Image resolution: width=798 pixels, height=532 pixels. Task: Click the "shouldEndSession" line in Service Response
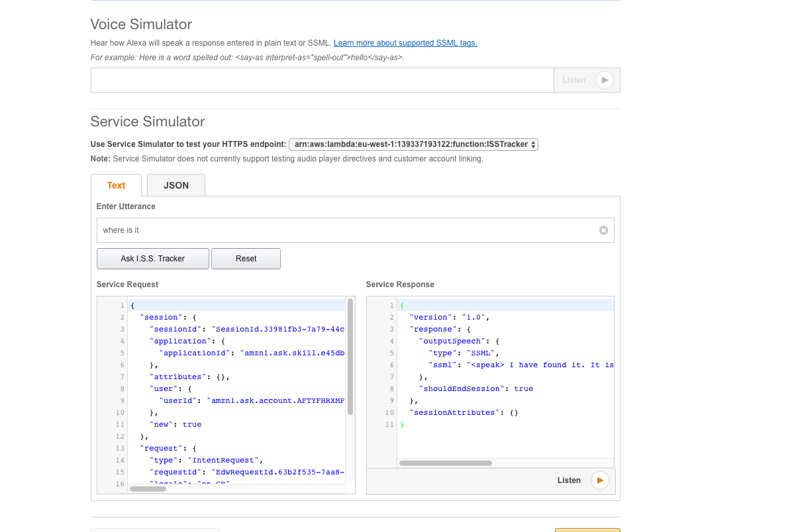(x=475, y=388)
